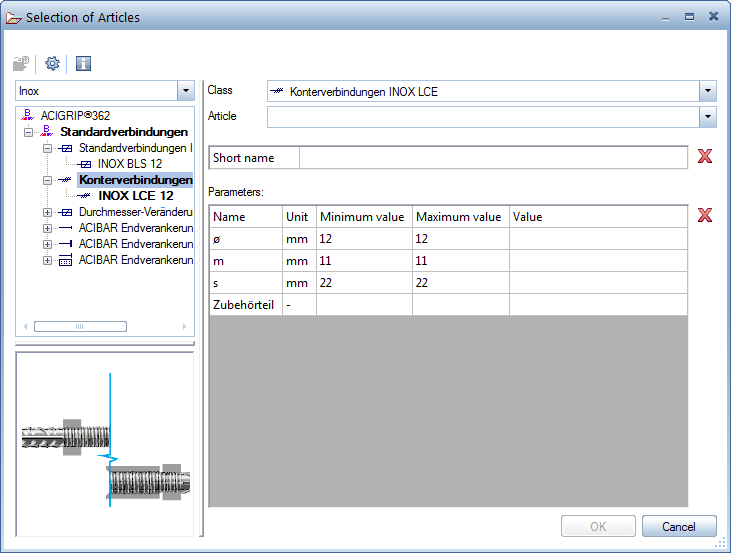Select INOX LCE 12 tree item

pos(136,196)
